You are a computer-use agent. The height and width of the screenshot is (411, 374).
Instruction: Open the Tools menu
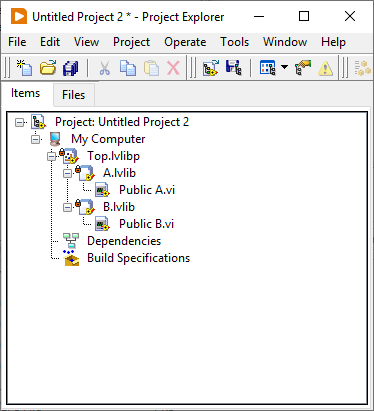pos(234,42)
